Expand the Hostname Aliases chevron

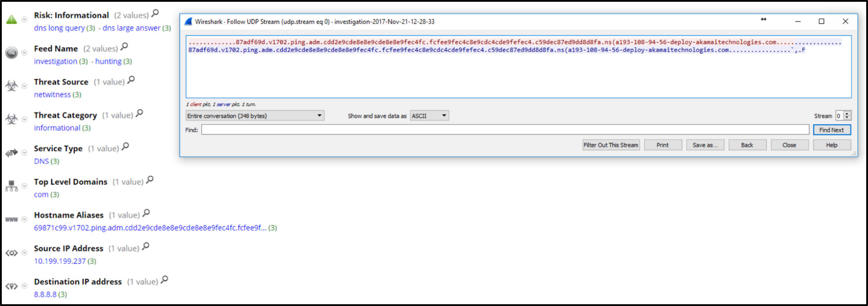tap(24, 220)
